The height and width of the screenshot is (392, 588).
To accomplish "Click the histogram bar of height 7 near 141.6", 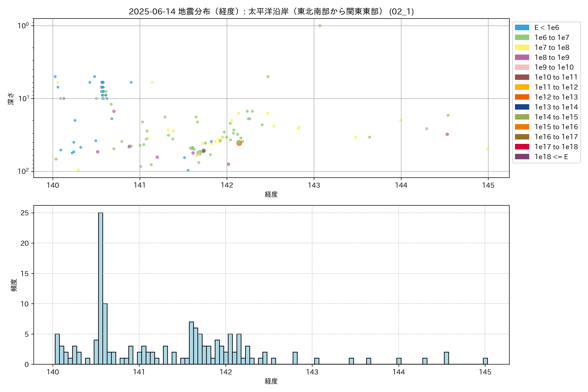I will (x=191, y=343).
